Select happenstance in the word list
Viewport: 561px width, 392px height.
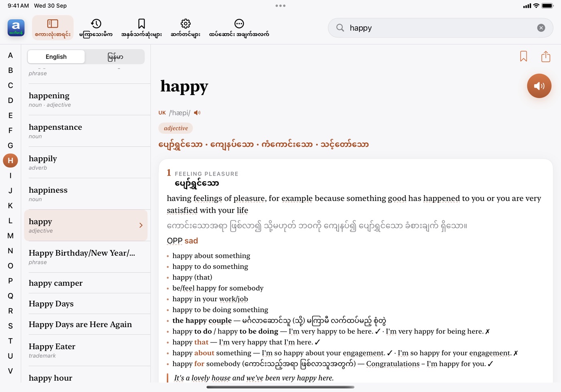pos(87,131)
